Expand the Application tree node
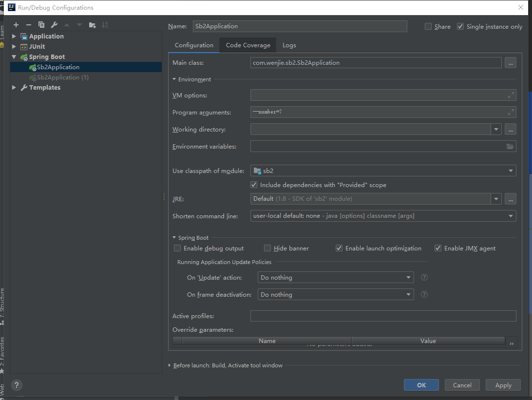The height and width of the screenshot is (400, 532). tap(14, 37)
